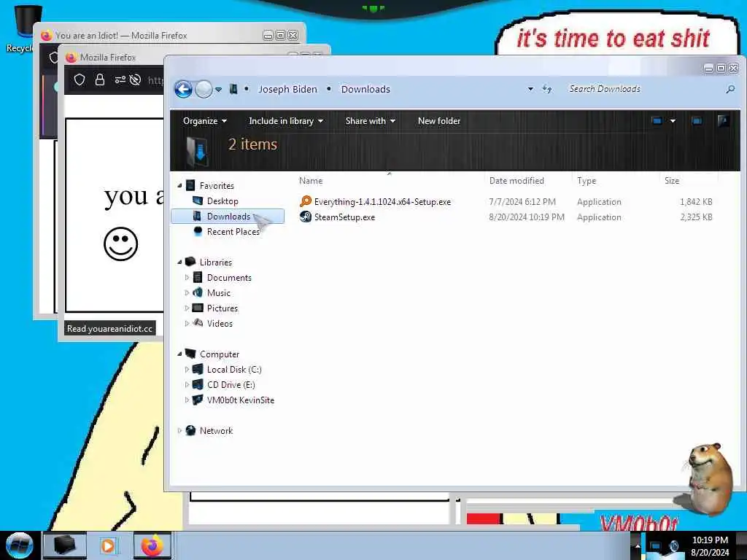The image size is (747, 560).
Task: Click the permissions icon in Firefox address bar
Action: click(x=120, y=79)
